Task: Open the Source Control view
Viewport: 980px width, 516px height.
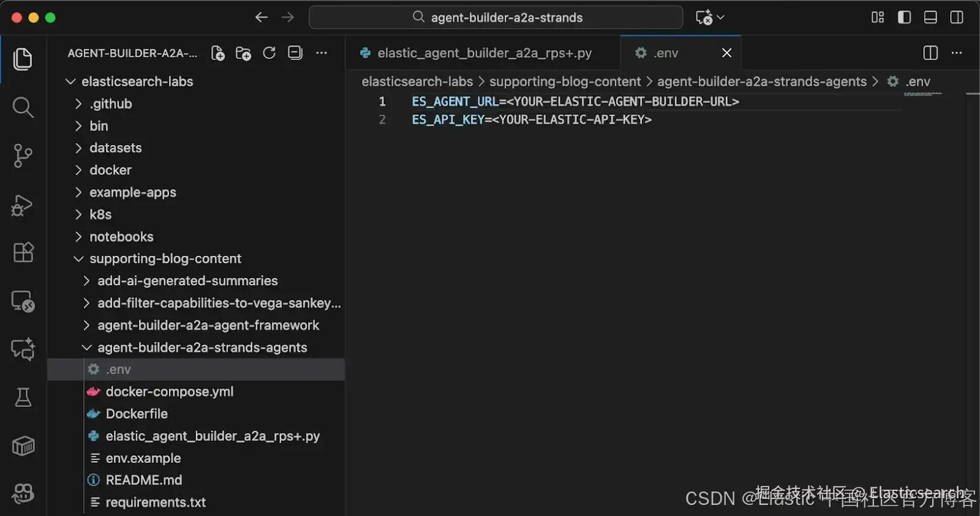Action: point(23,155)
